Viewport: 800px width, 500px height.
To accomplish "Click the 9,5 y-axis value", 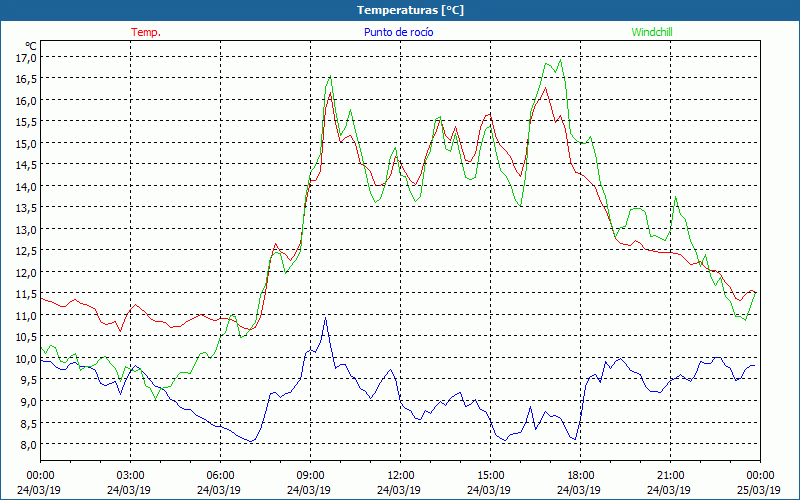I will (28, 380).
